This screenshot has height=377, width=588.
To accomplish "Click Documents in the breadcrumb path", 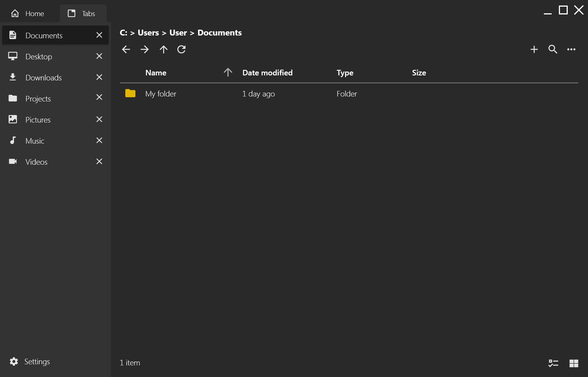I will point(219,33).
